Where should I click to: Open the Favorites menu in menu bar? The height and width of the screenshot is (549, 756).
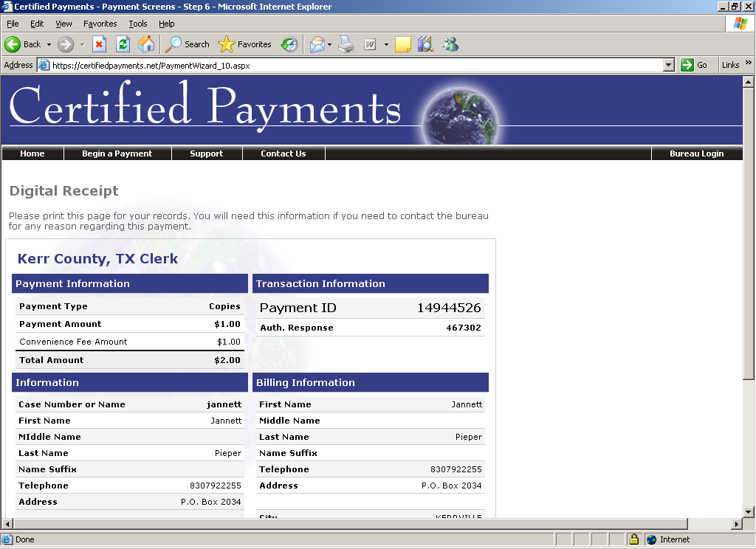pos(100,24)
